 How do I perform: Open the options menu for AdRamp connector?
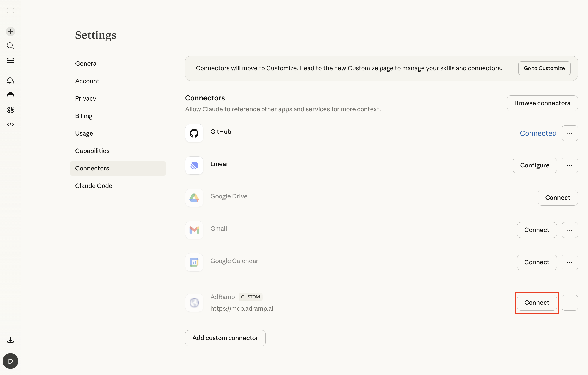[x=570, y=303]
